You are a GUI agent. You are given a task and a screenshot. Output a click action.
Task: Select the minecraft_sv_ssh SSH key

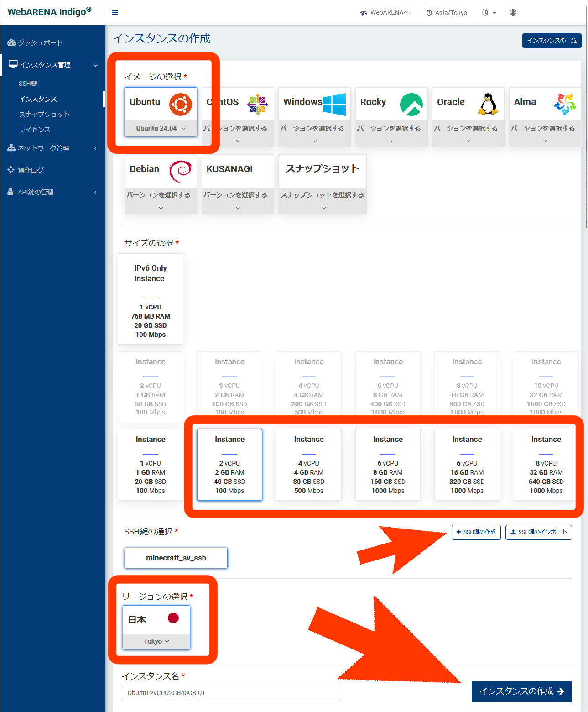pyautogui.click(x=176, y=558)
